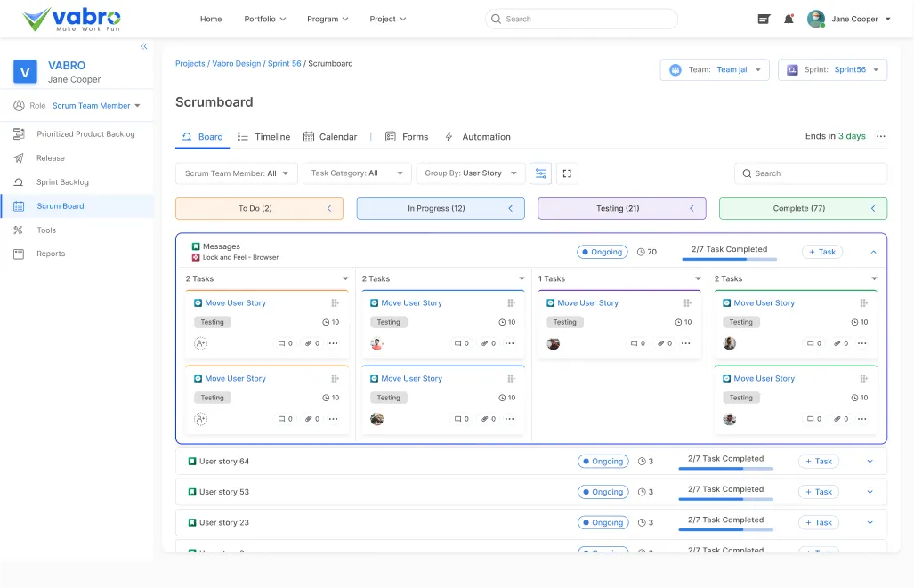
Task: Click the board Search input field
Action: tap(810, 173)
